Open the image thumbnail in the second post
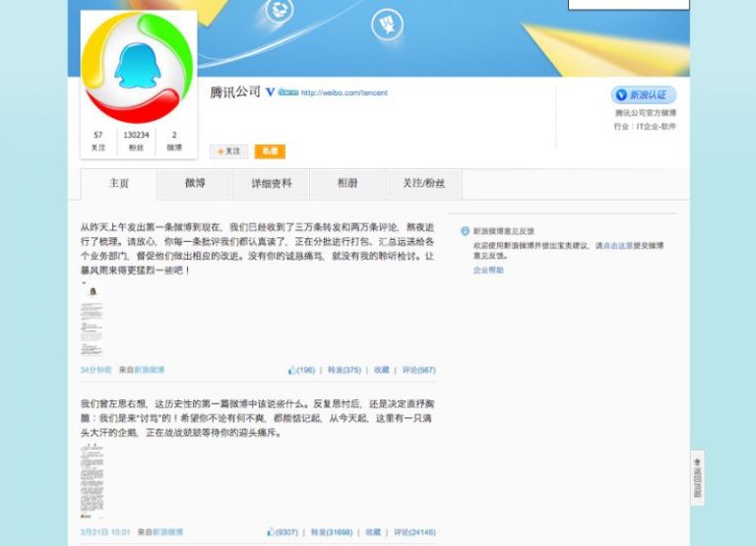 tap(92, 480)
